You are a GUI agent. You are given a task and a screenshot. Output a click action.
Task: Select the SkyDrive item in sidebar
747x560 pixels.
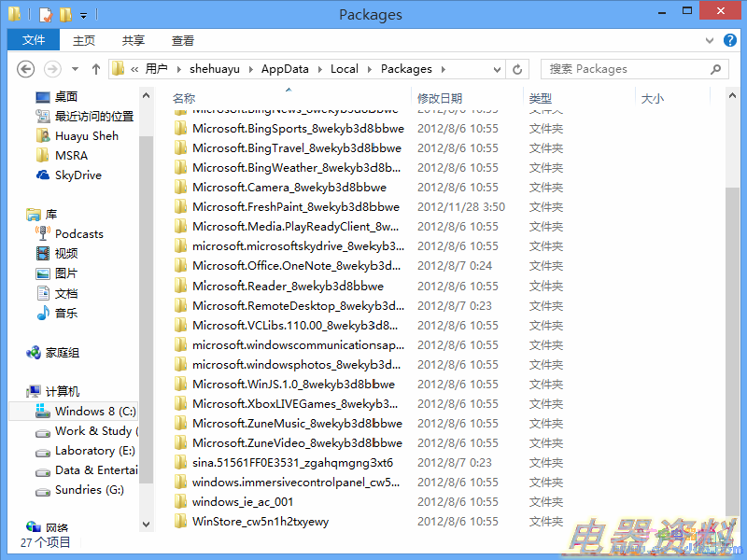[78, 175]
